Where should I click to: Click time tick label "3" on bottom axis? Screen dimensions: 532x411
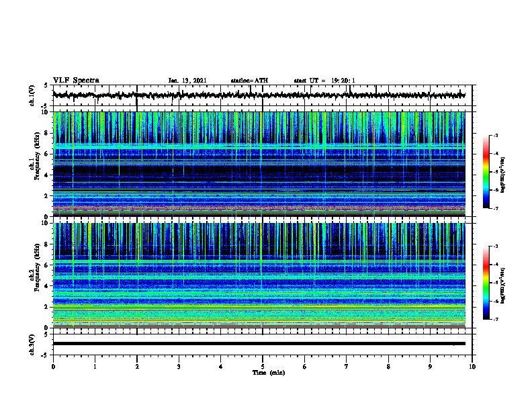click(x=179, y=367)
